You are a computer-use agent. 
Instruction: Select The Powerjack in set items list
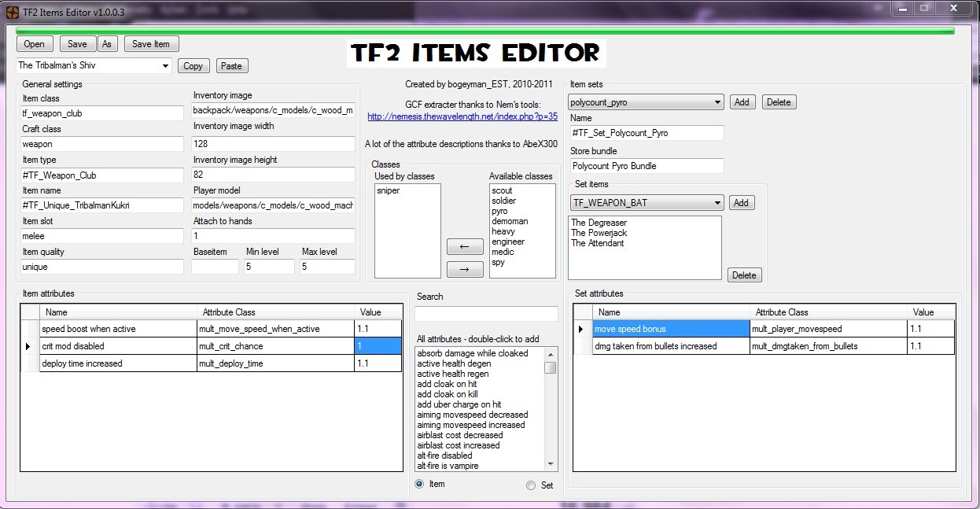click(598, 233)
